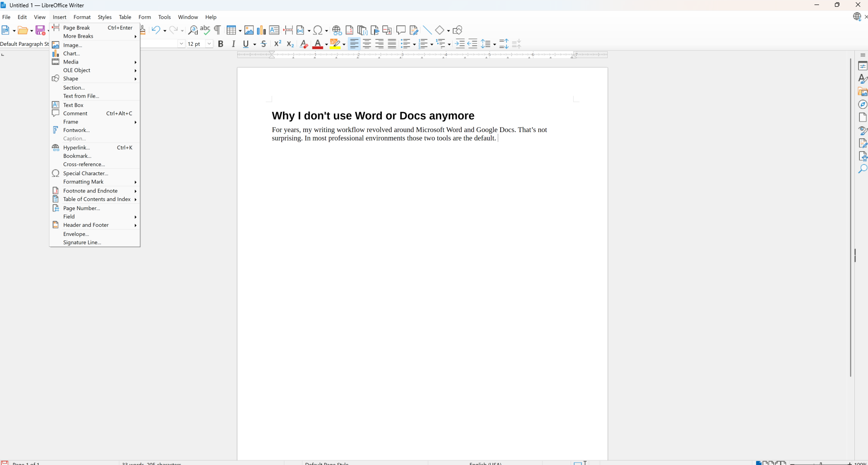Image resolution: width=868 pixels, height=465 pixels.
Task: Click Clear Direct Formatting icon
Action: [304, 44]
